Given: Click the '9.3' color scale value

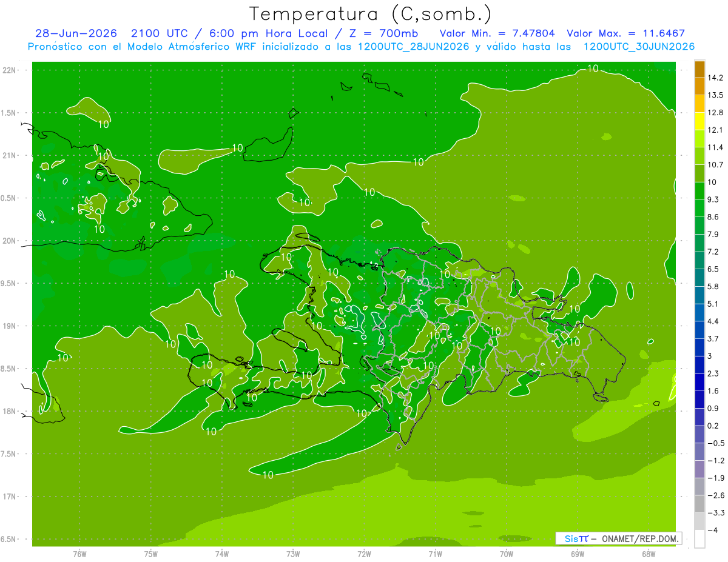Looking at the screenshot, I should [x=713, y=199].
